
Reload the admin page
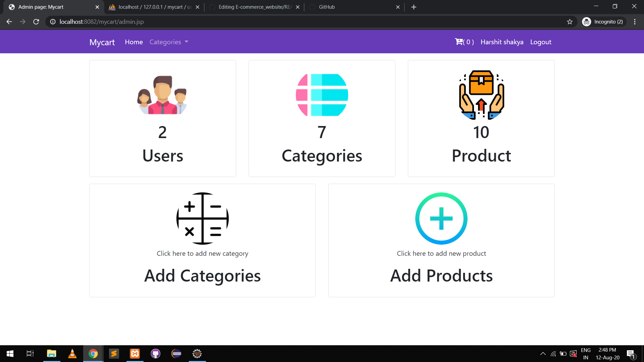(x=36, y=22)
